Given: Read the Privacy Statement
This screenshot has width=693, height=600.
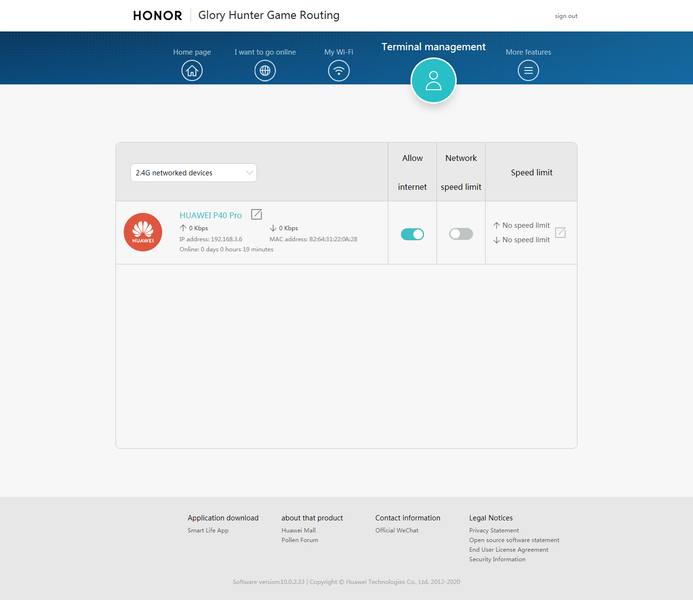Looking at the screenshot, I should click(x=494, y=530).
